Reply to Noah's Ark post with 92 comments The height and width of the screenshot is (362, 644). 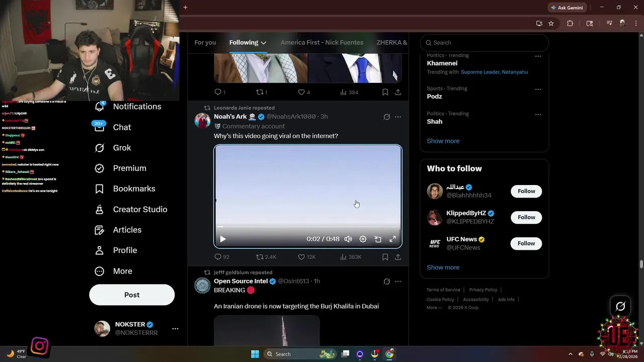(222, 257)
